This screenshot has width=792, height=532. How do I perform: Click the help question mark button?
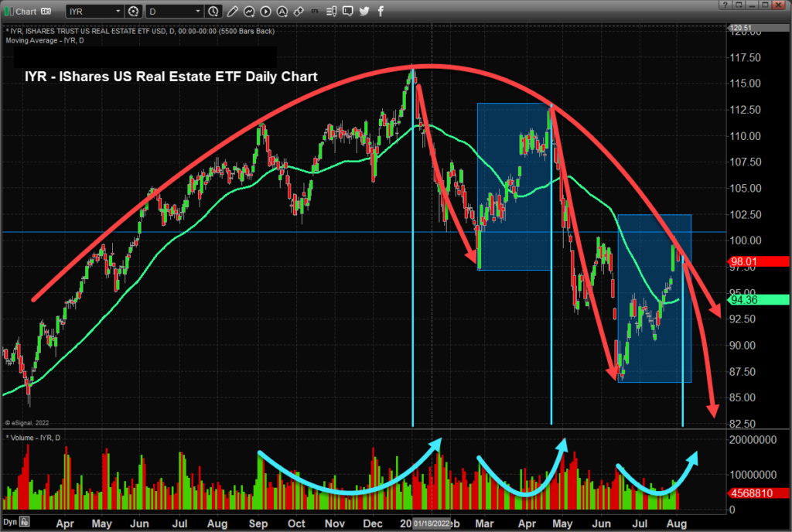pos(725,5)
